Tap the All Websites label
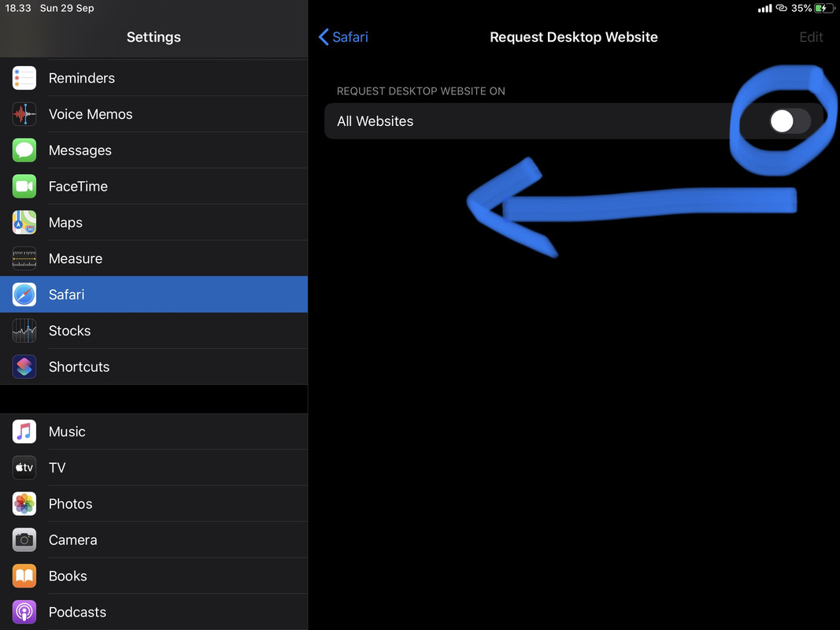Image resolution: width=840 pixels, height=630 pixels. [x=375, y=121]
